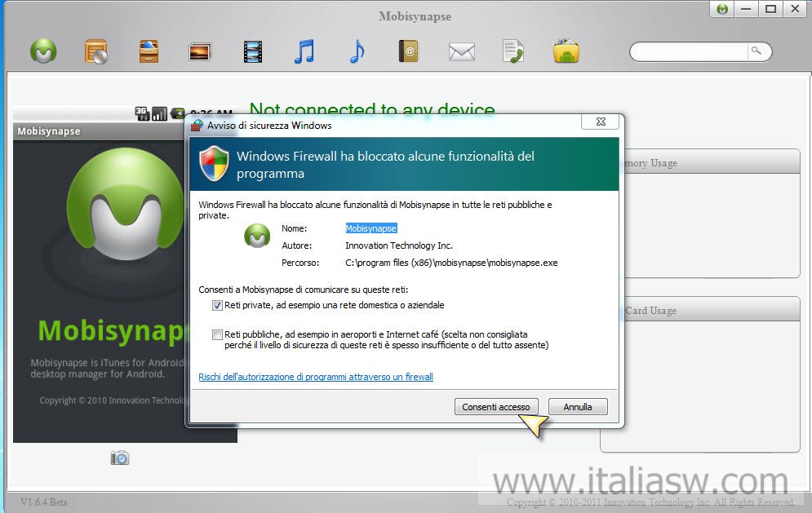
Task: Open the ringtones single-note icon
Action: point(357,51)
